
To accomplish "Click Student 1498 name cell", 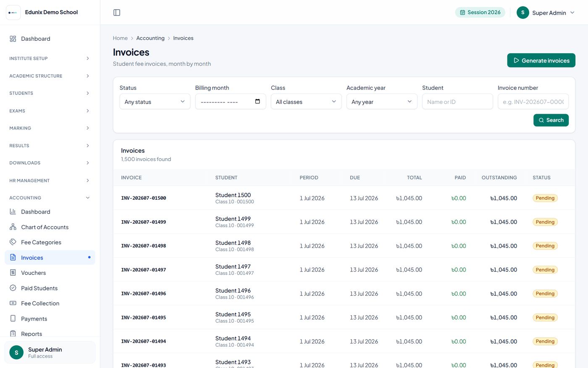I will (233, 243).
